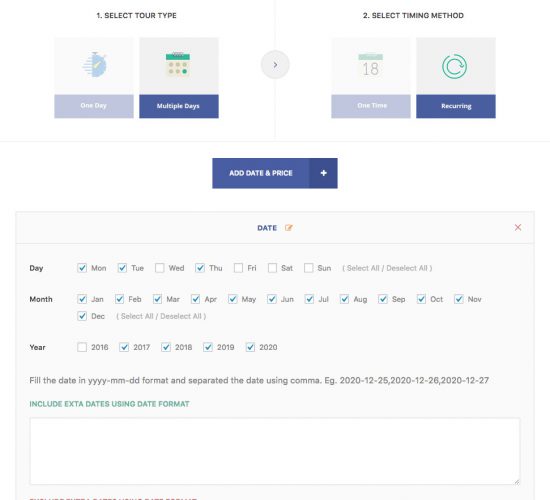Click the One Time calendar 18 icon

pyautogui.click(x=370, y=65)
